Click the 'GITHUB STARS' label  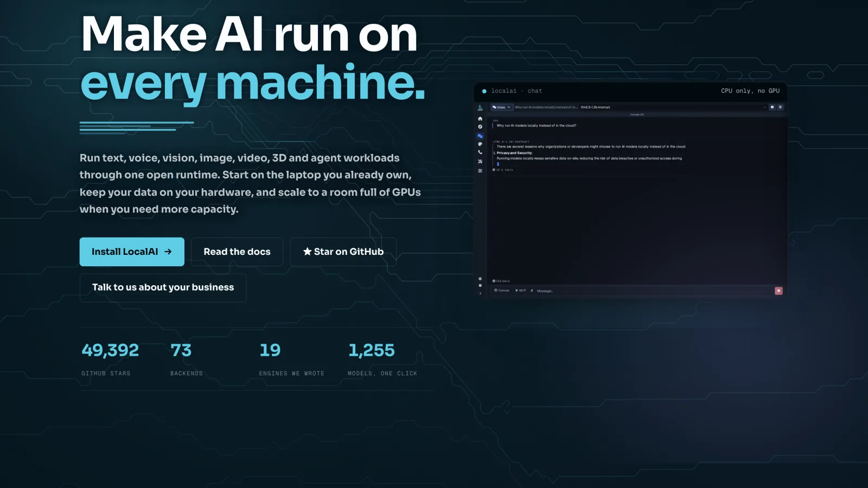106,374
